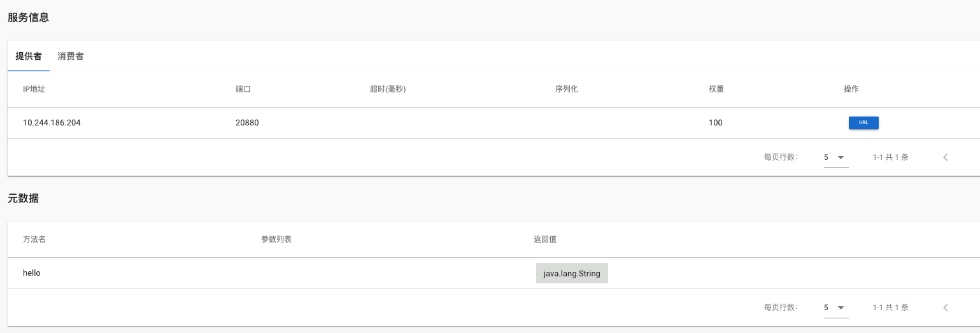This screenshot has height=333, width=980.
Task: Open rows-per-page dropdown in metadata table
Action: click(x=835, y=308)
